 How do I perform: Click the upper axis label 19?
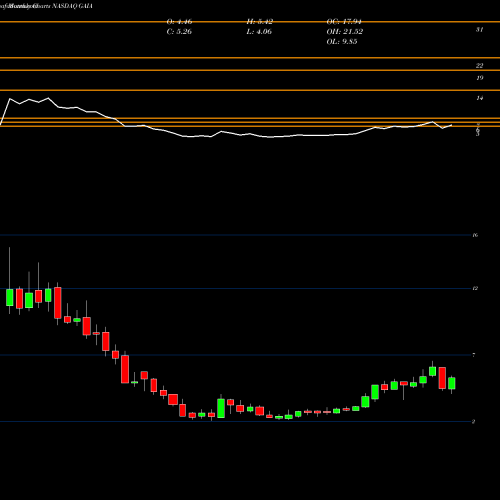(479, 78)
